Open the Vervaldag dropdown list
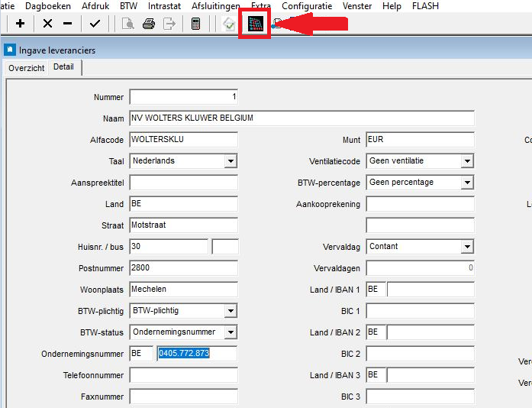 point(467,247)
